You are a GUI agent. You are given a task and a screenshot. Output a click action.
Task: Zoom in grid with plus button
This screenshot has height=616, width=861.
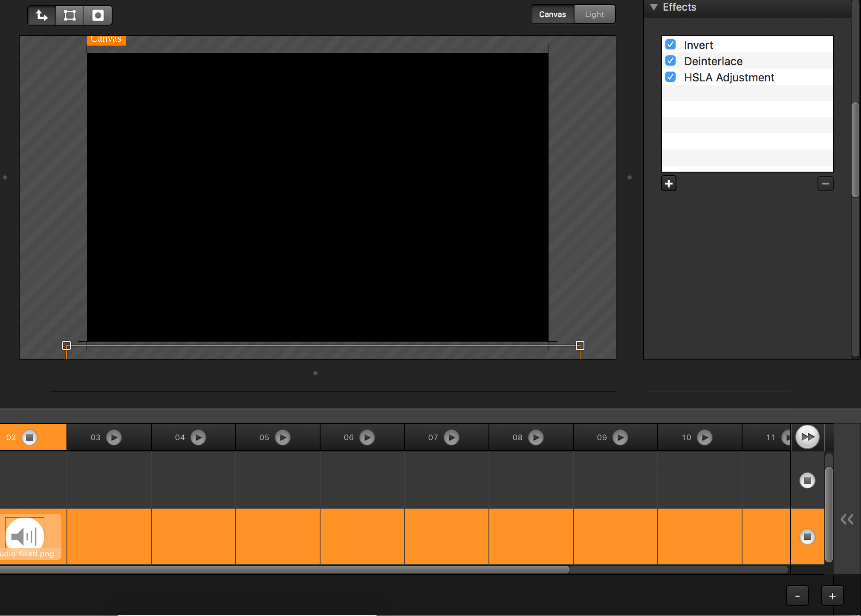point(832,596)
